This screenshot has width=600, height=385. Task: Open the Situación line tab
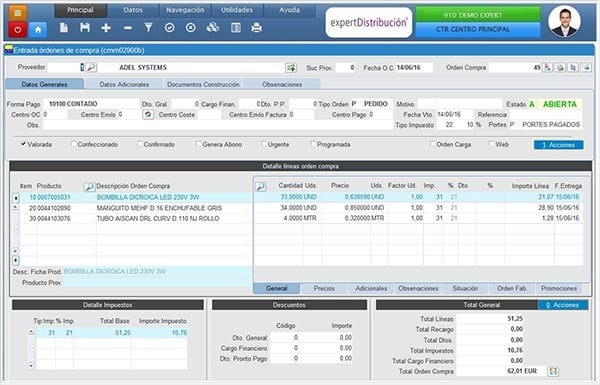pos(465,289)
